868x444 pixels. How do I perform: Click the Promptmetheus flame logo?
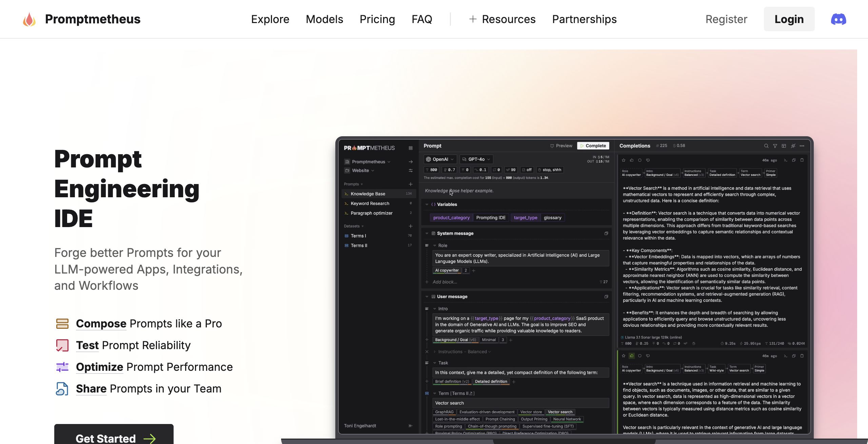(29, 19)
